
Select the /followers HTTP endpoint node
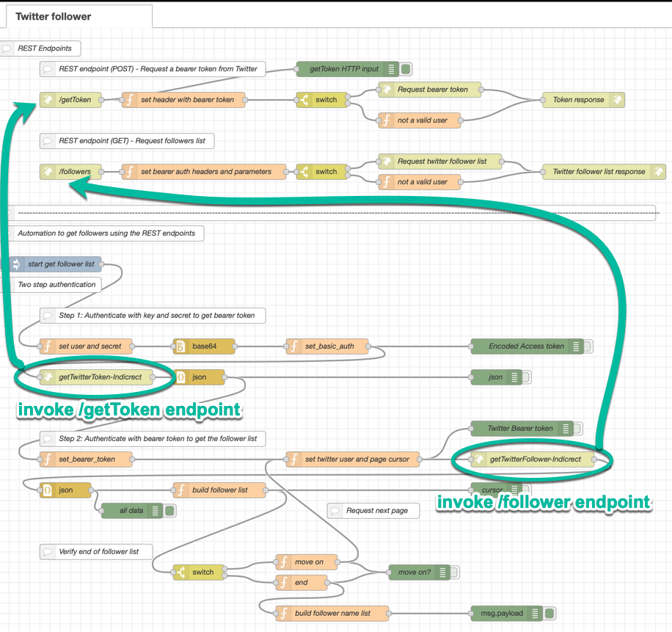(x=70, y=171)
